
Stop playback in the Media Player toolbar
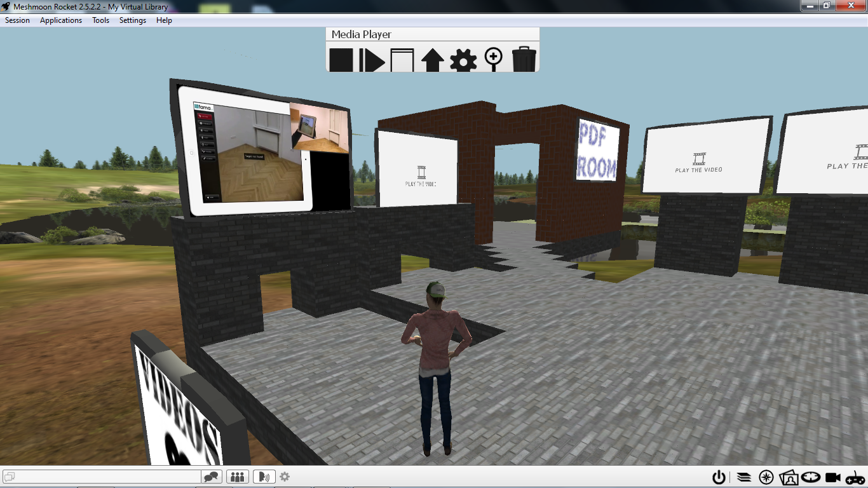coord(341,60)
